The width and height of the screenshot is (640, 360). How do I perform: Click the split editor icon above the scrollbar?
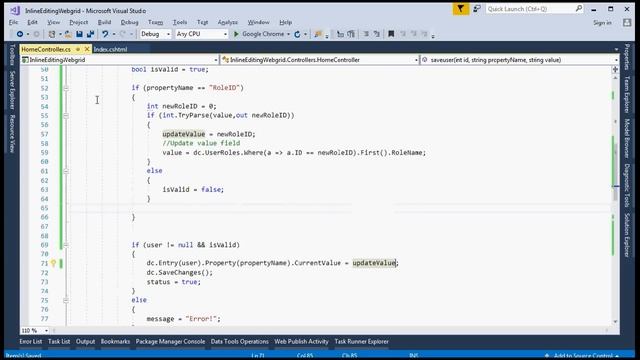[x=615, y=69]
